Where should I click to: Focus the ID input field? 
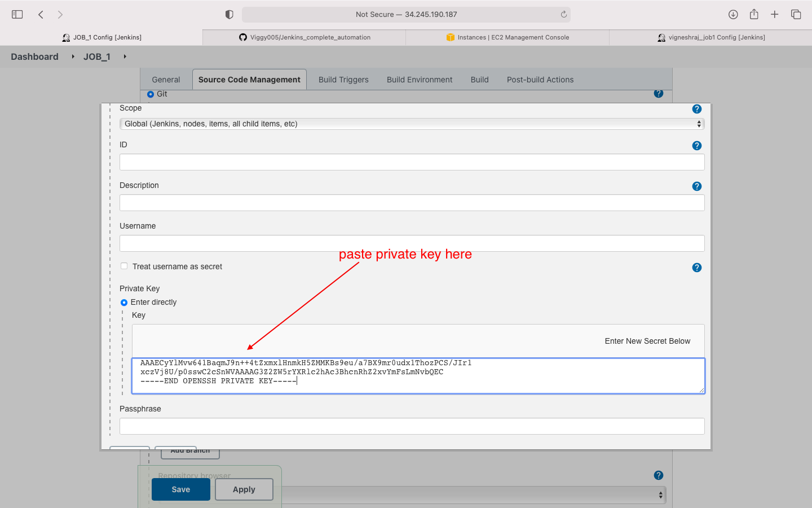[x=412, y=162]
